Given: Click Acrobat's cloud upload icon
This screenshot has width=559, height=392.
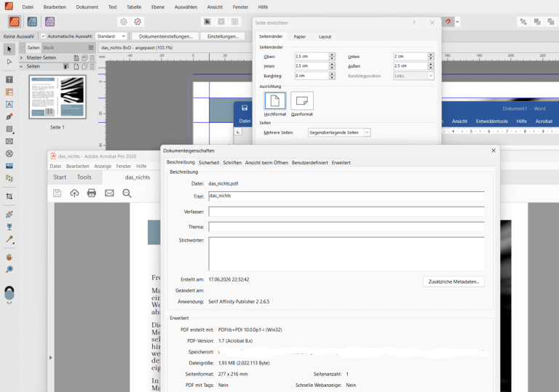Looking at the screenshot, I should pos(74,193).
